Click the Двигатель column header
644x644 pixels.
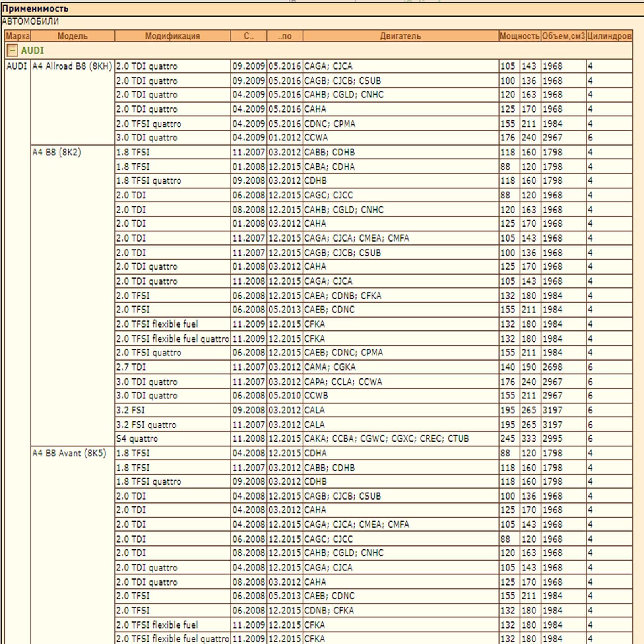400,36
